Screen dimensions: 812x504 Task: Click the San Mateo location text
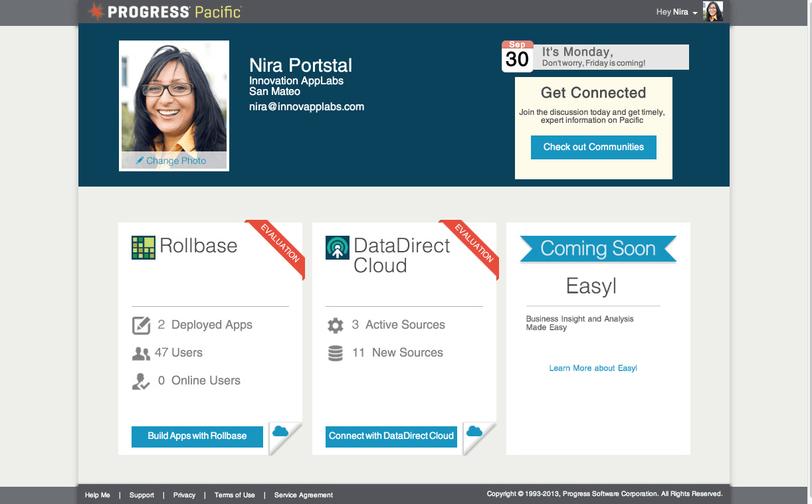[274, 92]
